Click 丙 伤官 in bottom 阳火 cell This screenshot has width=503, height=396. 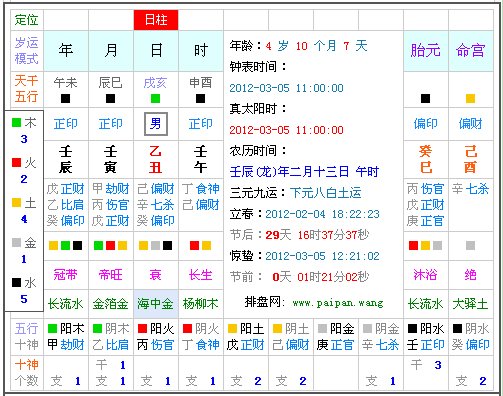click(x=156, y=345)
